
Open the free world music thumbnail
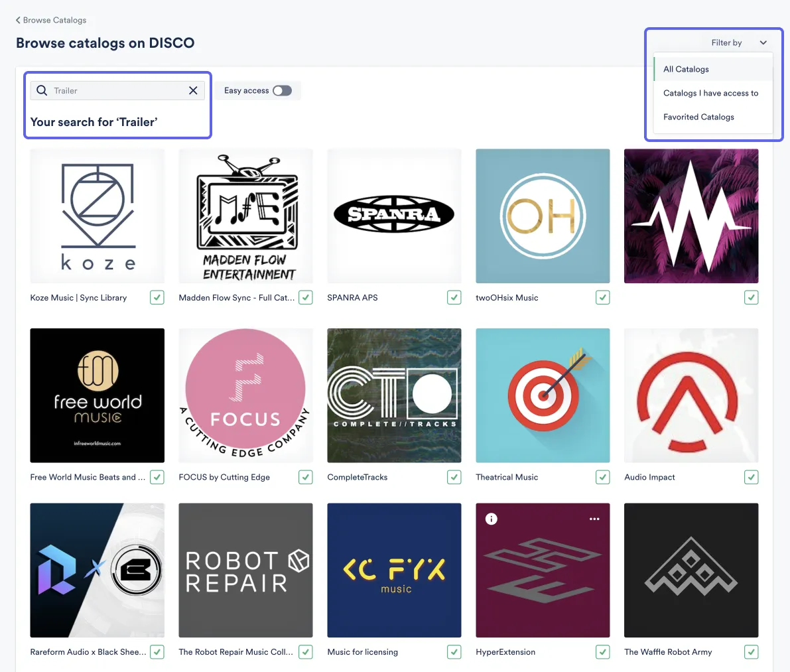98,395
